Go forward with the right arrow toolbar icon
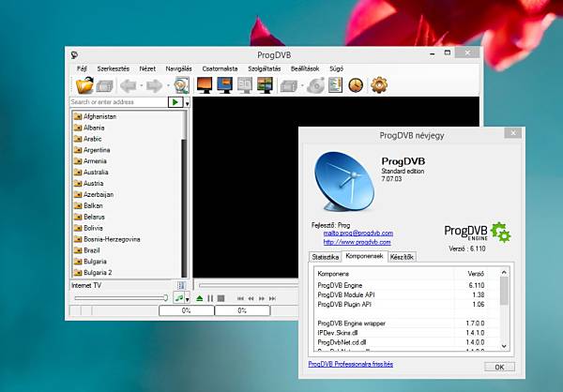Image resolution: width=563 pixels, height=392 pixels. coord(155,85)
